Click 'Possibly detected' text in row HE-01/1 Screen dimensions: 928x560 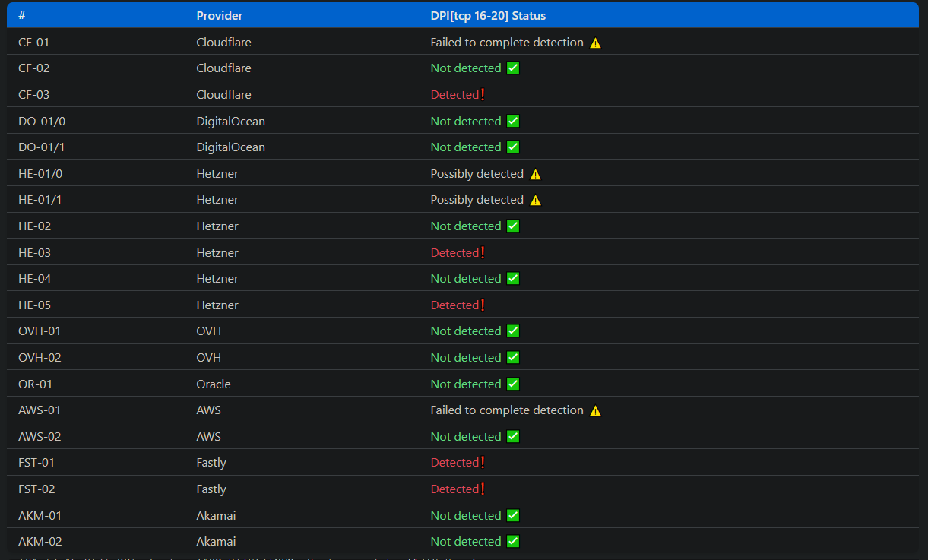point(477,200)
